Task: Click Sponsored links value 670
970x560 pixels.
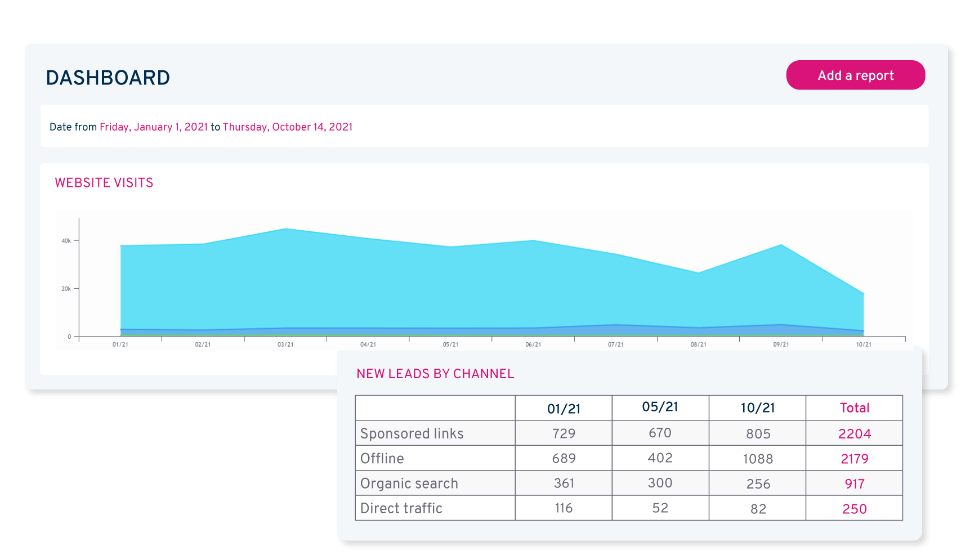Action: (x=660, y=433)
